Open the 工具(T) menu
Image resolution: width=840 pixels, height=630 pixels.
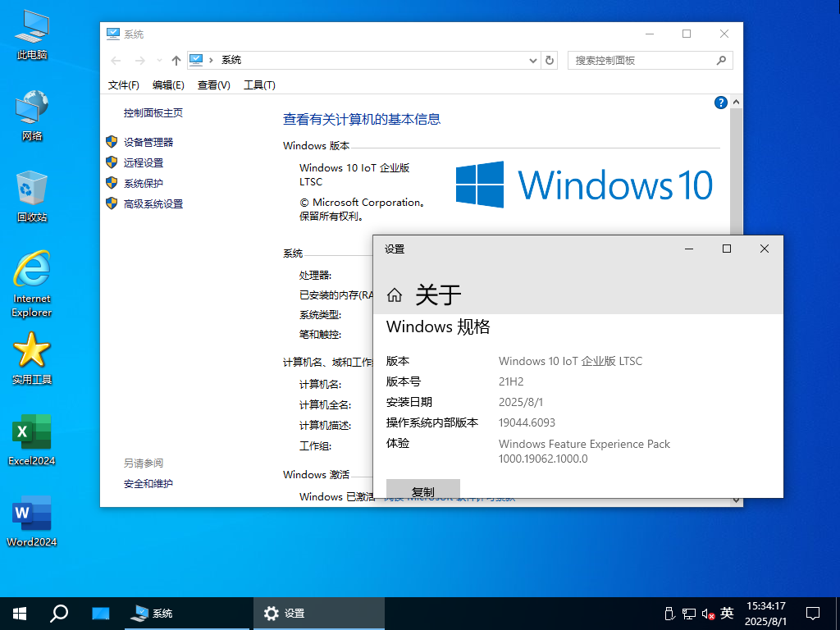(259, 85)
